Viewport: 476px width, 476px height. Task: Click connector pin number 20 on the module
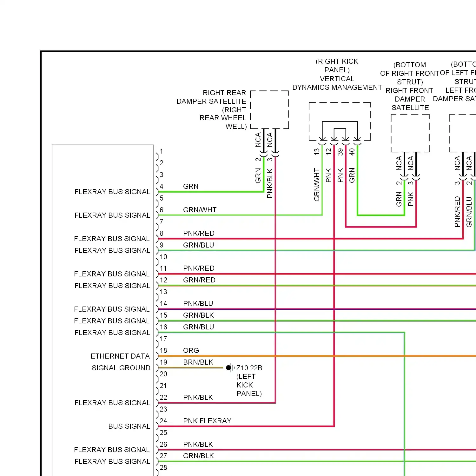[x=163, y=374]
